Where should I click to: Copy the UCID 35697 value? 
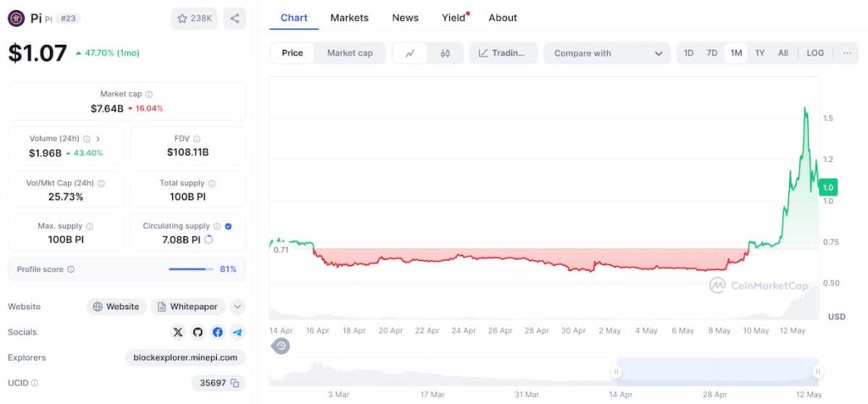click(x=235, y=383)
